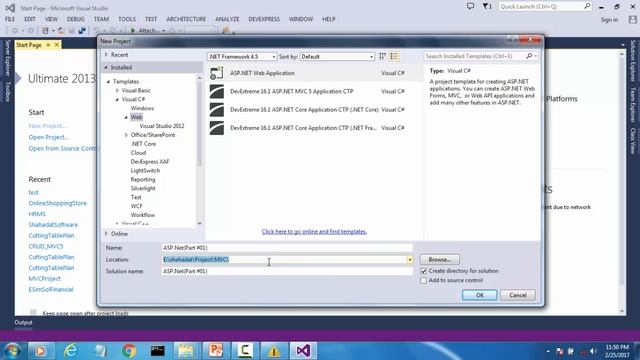Click OK in New Project dialog
This screenshot has height=360, width=640.
(x=480, y=295)
